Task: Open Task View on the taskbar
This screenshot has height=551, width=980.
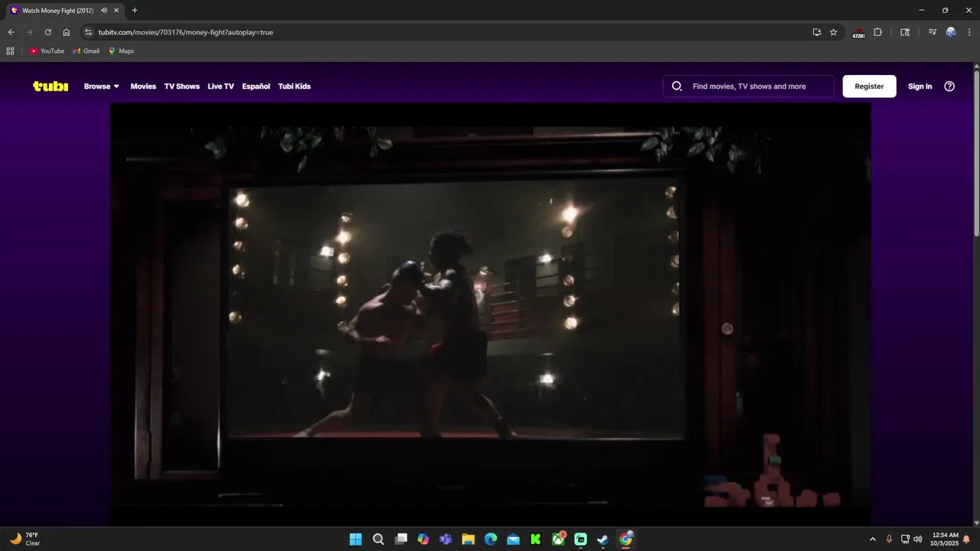Action: click(400, 540)
